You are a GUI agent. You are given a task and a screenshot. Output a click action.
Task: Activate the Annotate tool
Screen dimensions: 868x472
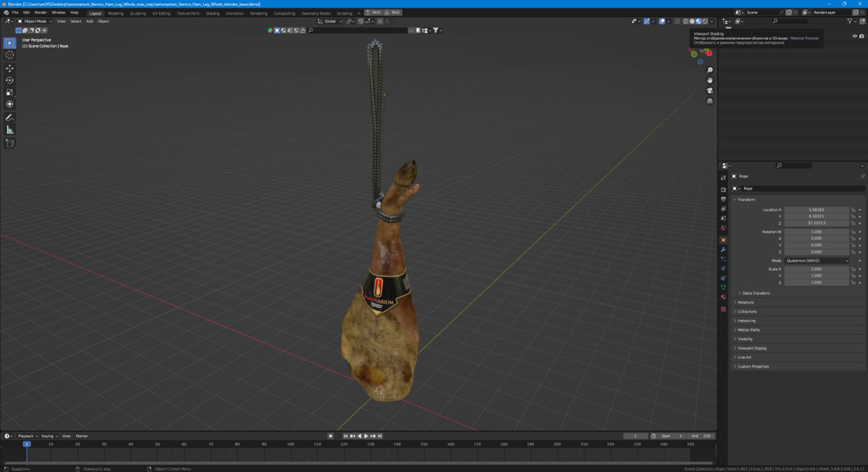point(9,118)
